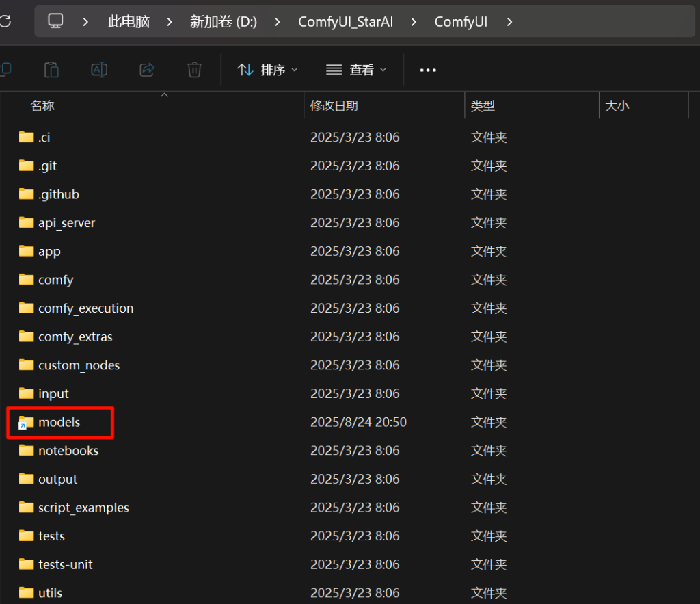Open the three-dots more options menu
The width and height of the screenshot is (700, 604).
(428, 70)
